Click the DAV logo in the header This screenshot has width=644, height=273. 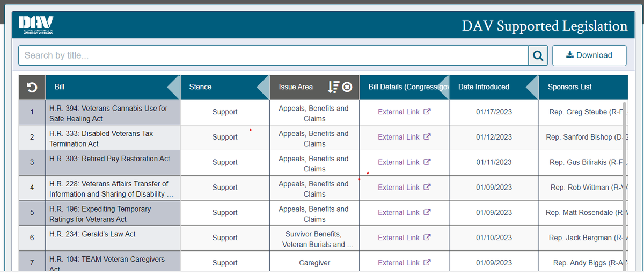35,25
